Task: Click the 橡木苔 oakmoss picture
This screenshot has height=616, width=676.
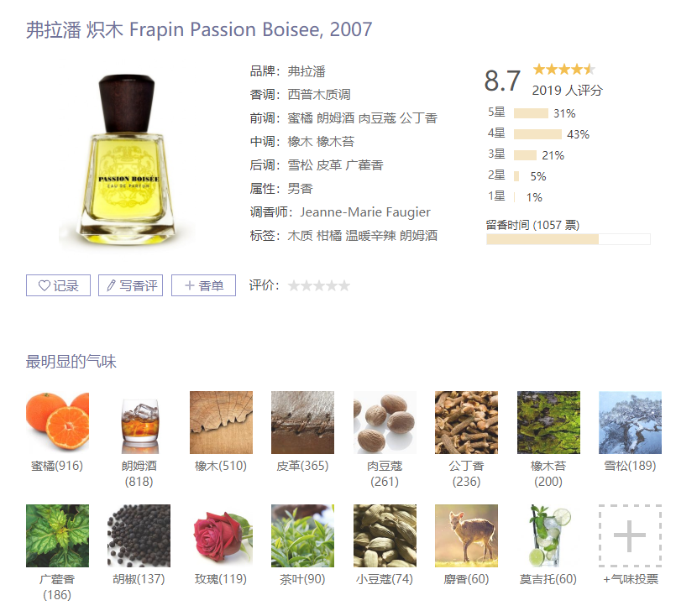Action: coord(548,422)
